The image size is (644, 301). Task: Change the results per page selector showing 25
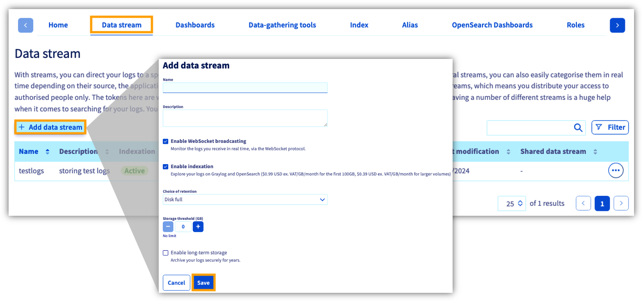[512, 204]
